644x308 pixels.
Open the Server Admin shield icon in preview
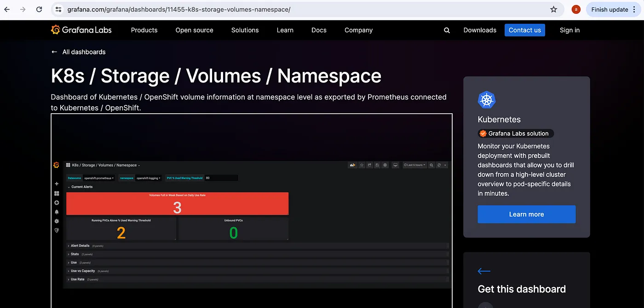pyautogui.click(x=57, y=230)
